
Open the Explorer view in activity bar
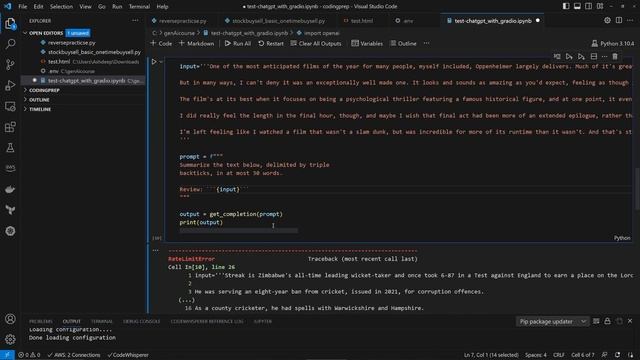[10, 24]
